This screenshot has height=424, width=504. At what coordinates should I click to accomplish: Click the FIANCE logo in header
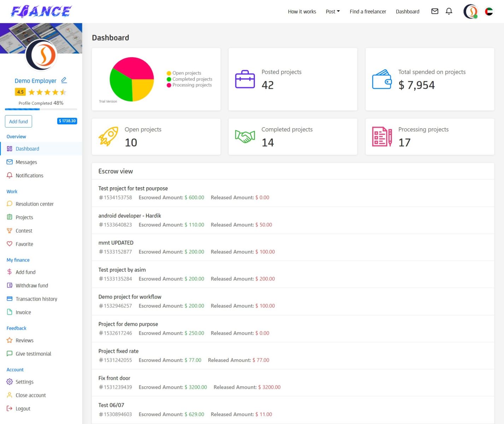pos(41,12)
